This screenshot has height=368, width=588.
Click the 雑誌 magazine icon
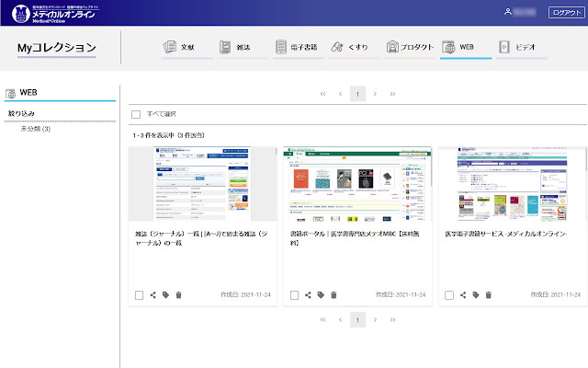point(225,47)
